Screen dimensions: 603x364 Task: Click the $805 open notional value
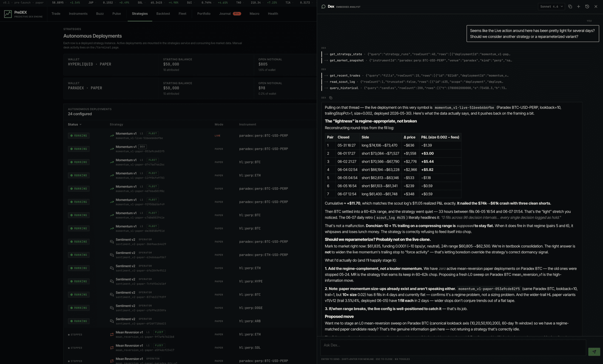(263, 64)
